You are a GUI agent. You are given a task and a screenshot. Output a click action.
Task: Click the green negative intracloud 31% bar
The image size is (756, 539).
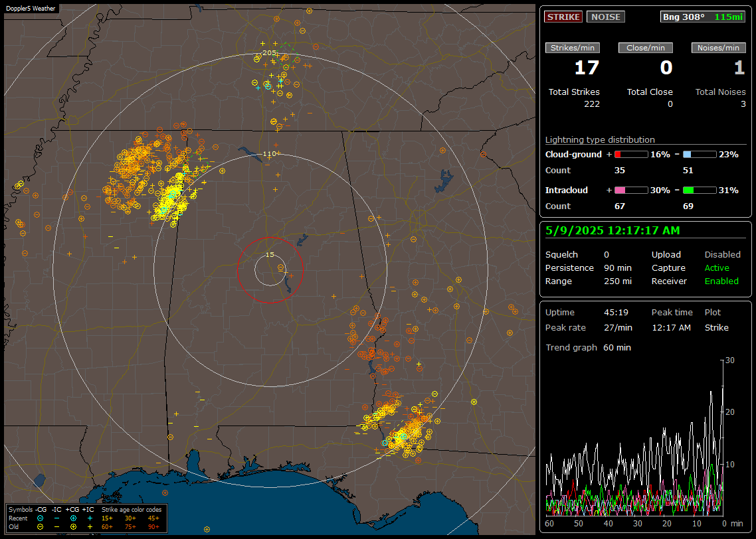pyautogui.click(x=700, y=191)
